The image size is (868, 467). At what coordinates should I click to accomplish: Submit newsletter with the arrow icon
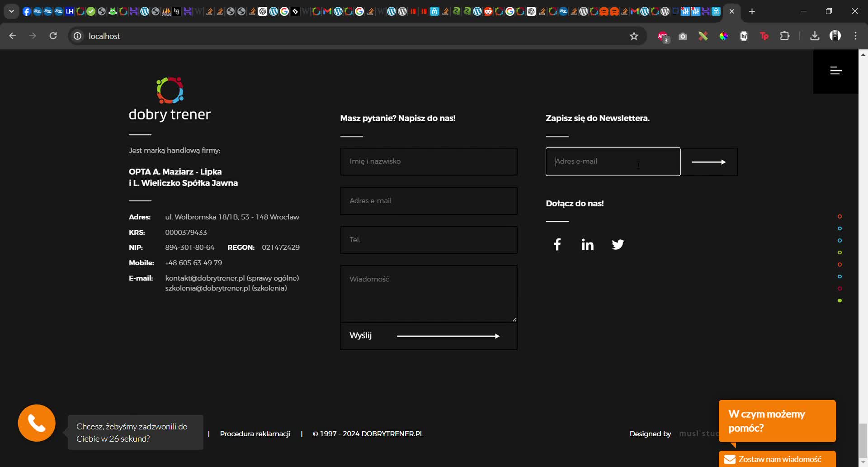[709, 161]
